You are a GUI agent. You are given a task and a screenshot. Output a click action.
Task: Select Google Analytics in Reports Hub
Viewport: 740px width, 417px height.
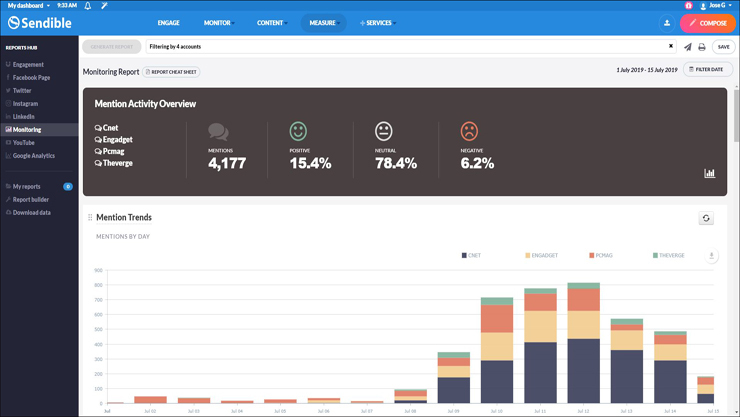point(33,156)
